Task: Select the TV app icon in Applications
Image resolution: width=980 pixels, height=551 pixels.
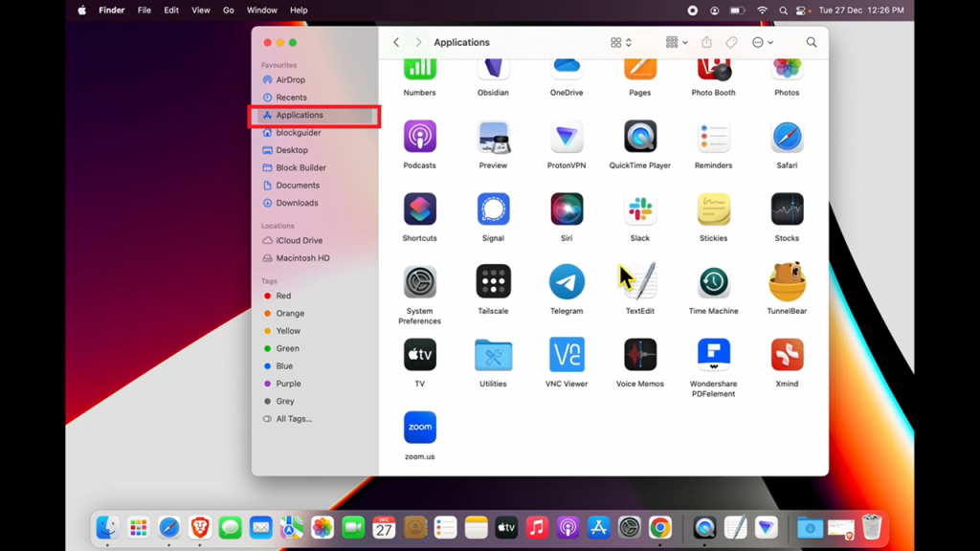Action: [419, 354]
